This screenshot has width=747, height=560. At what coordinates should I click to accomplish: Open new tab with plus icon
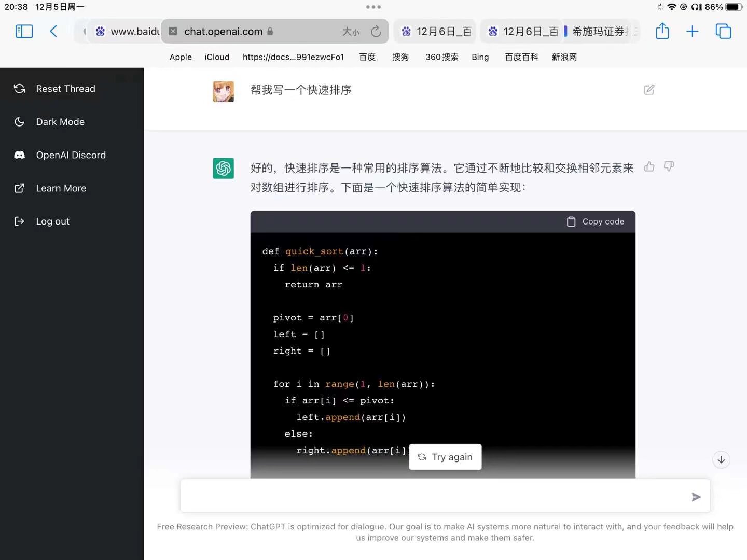click(x=692, y=32)
